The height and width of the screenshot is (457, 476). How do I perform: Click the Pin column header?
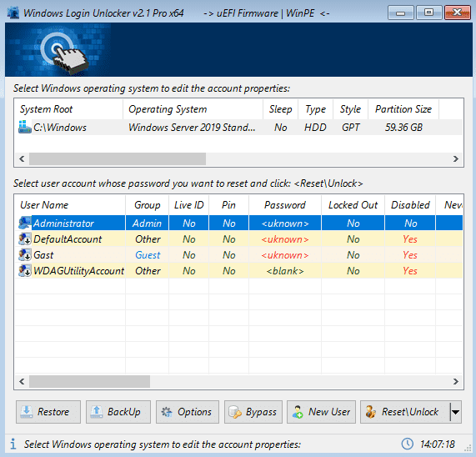click(228, 205)
